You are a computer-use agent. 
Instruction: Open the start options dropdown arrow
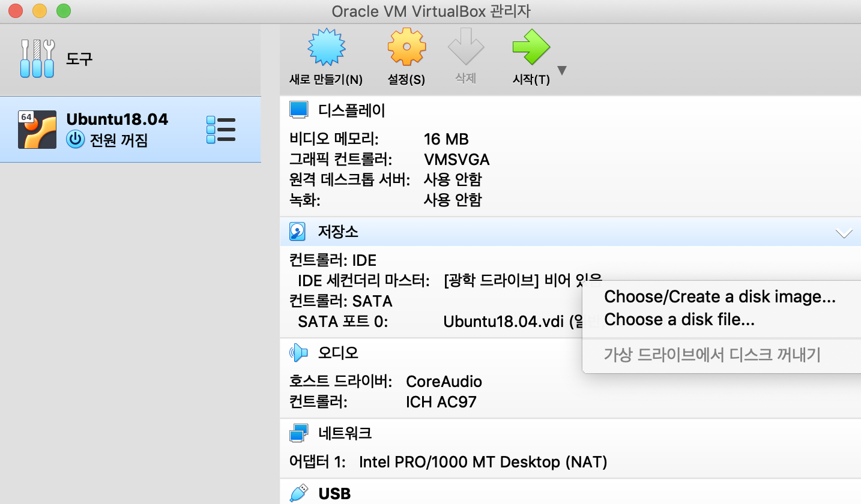pos(562,71)
